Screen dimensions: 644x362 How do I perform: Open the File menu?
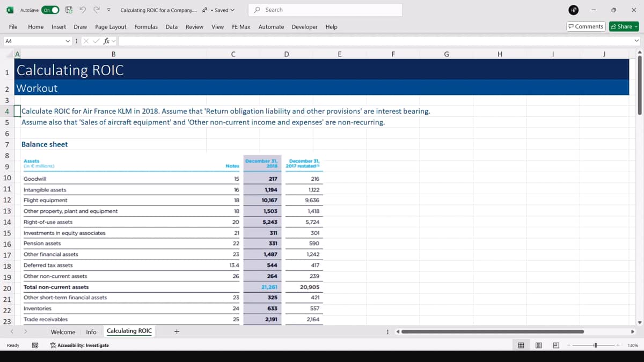13,27
